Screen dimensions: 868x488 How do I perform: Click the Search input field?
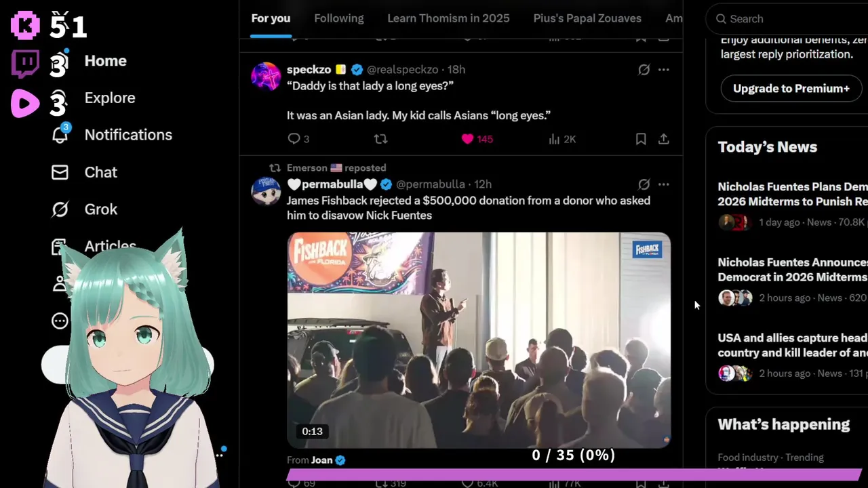[x=790, y=19]
